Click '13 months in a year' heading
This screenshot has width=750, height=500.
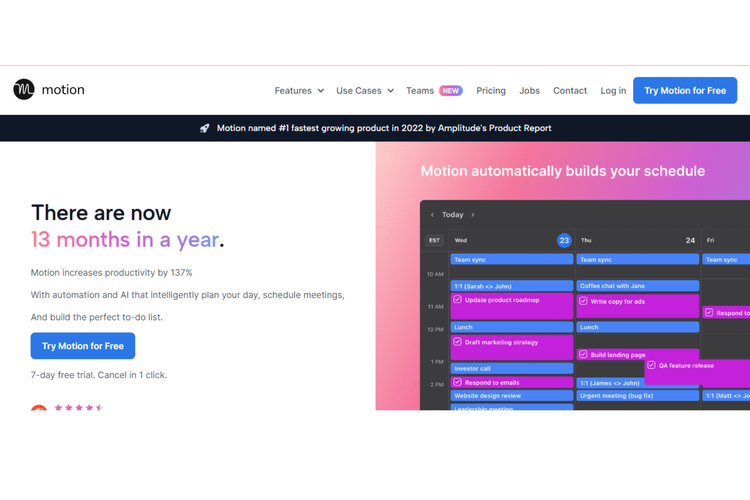pos(127,239)
